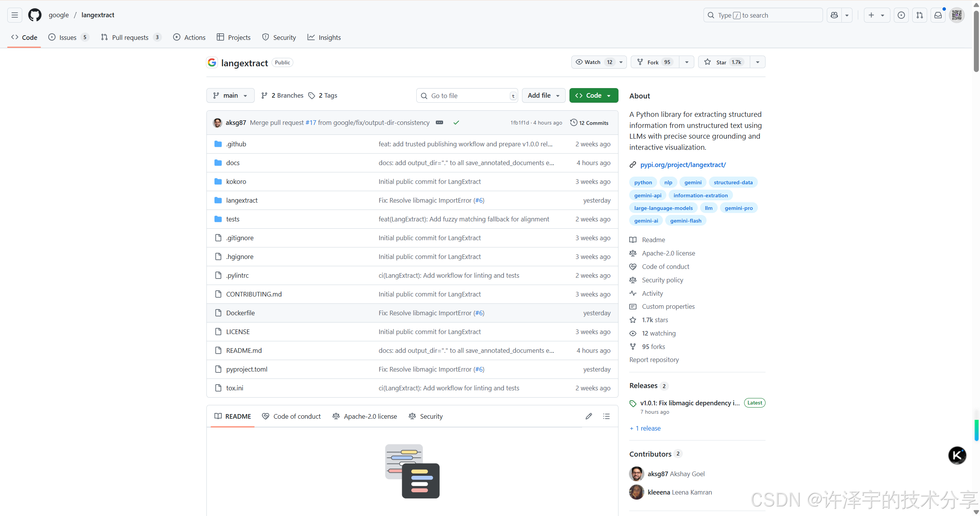Viewport: 980px width, 516px height.
Task: Click the Dockerfile file icon
Action: 218,313
